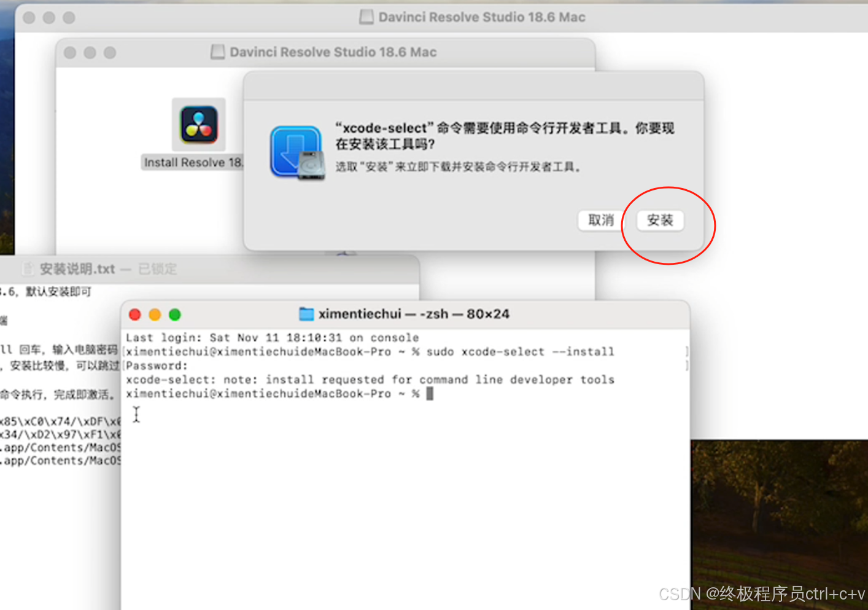Click the outer Davinci Resolve Studio 18.6 Mac title
This screenshot has width=868, height=610.
482,17
